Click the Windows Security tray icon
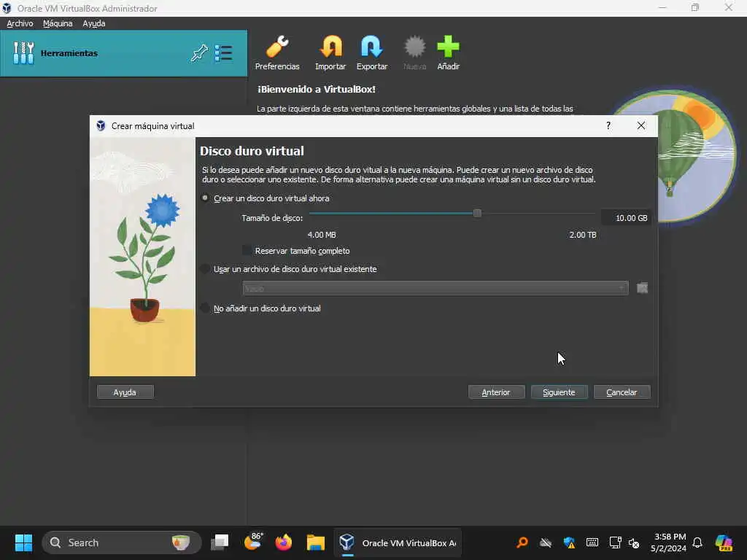 [x=569, y=542]
